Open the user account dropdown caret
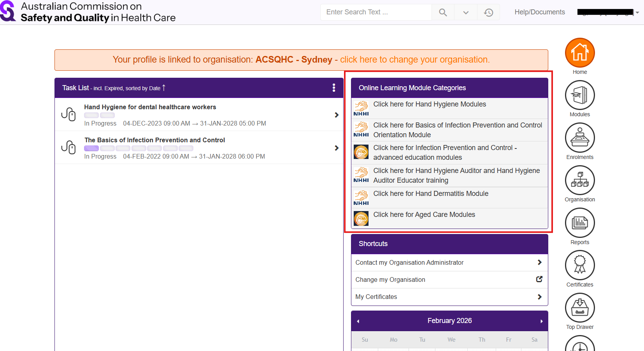The height and width of the screenshot is (351, 644). (637, 13)
